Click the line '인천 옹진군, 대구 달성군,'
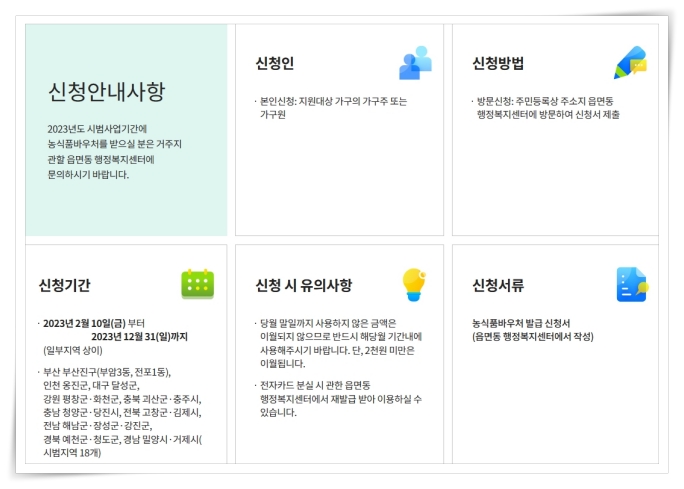Screen dimensions: 684x489 [x=91, y=386]
